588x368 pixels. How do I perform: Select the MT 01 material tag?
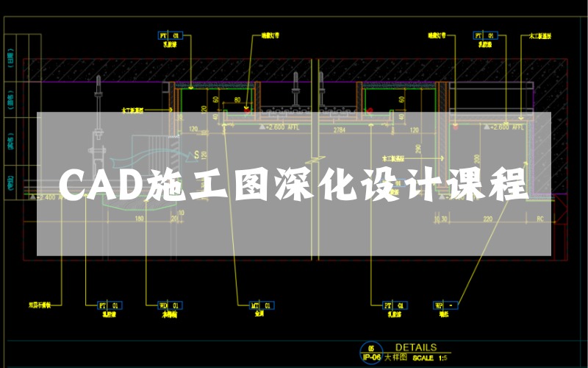click(x=261, y=304)
